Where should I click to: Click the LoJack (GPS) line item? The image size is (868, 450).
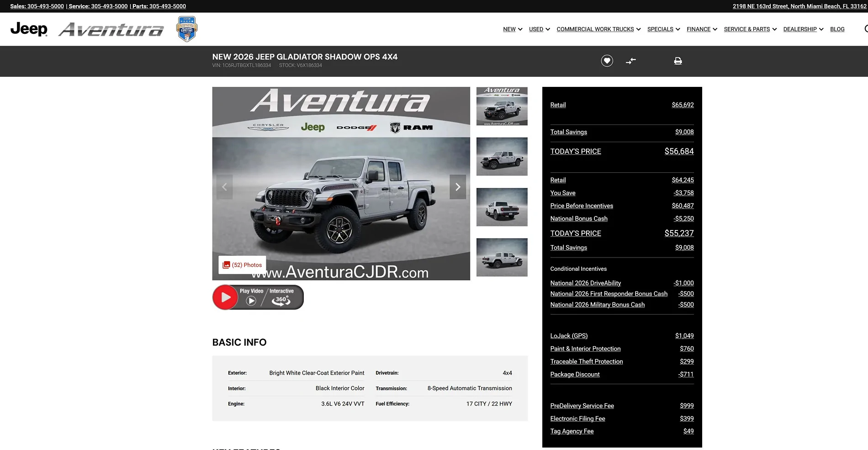click(x=622, y=336)
